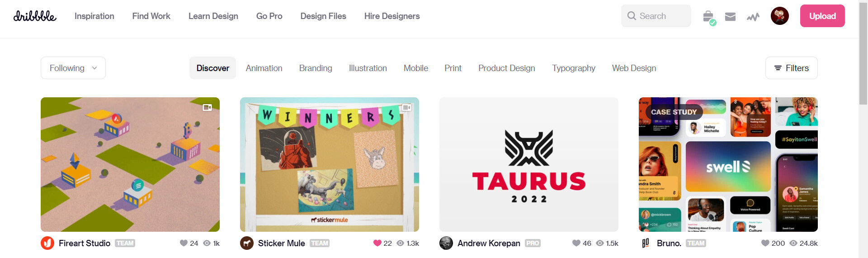Click the Bruno team avatar icon

point(646,243)
